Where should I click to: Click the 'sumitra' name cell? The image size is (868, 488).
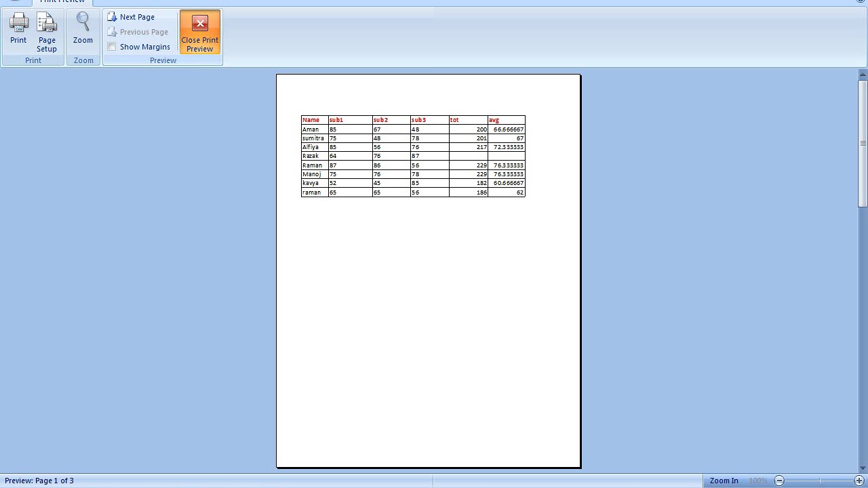tap(315, 138)
